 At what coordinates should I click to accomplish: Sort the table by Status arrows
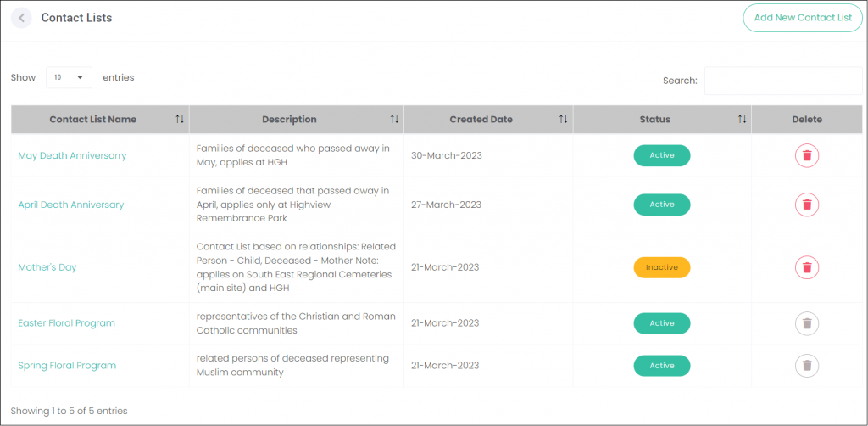743,119
